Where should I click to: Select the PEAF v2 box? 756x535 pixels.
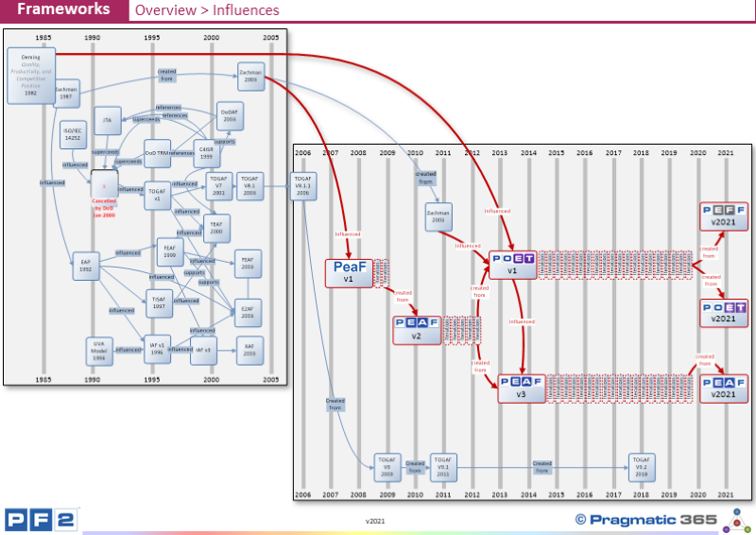click(x=417, y=331)
